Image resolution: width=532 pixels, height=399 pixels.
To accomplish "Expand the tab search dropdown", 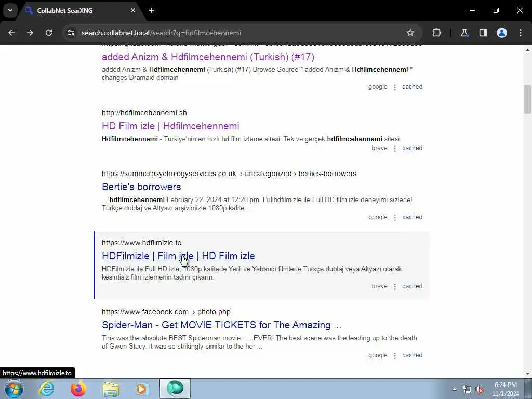I will (x=10, y=10).
